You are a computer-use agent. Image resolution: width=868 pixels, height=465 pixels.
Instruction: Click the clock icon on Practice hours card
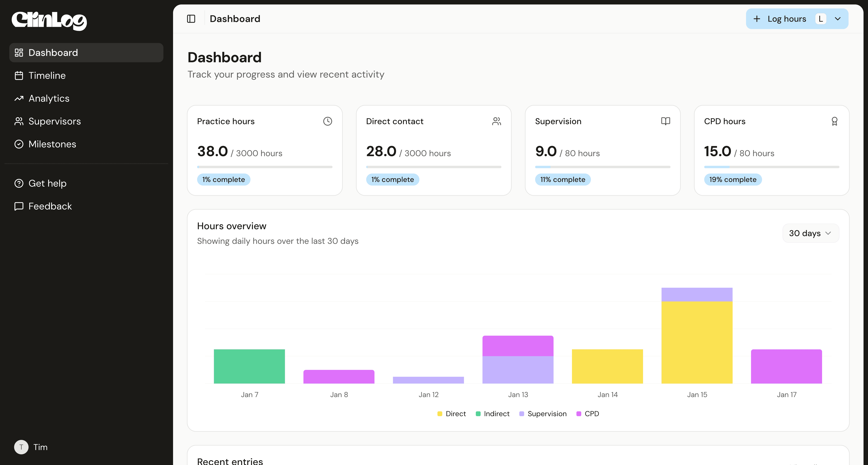(x=328, y=121)
